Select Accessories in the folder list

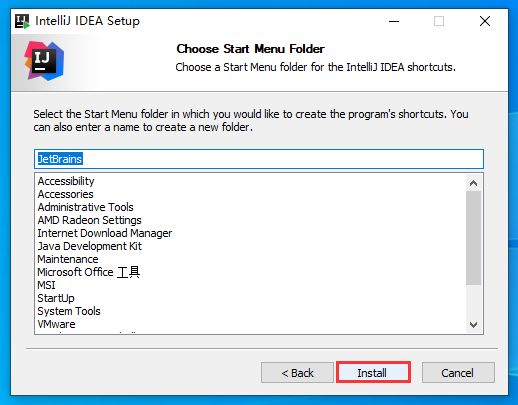[x=65, y=194]
